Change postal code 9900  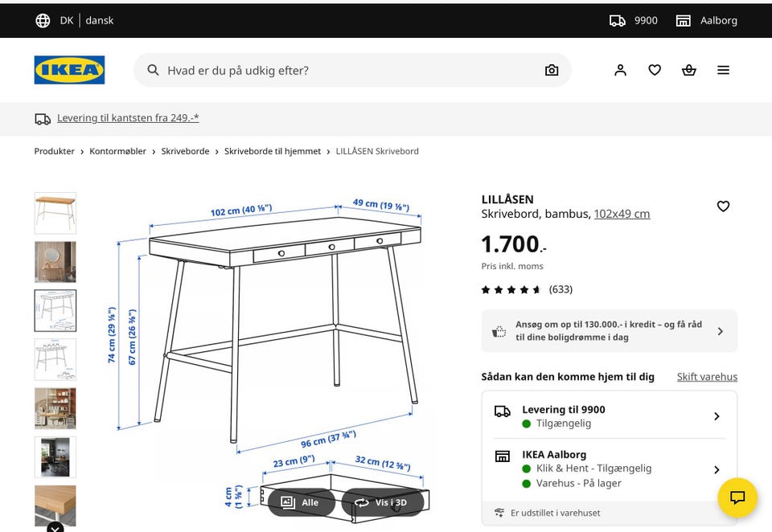tap(646, 21)
